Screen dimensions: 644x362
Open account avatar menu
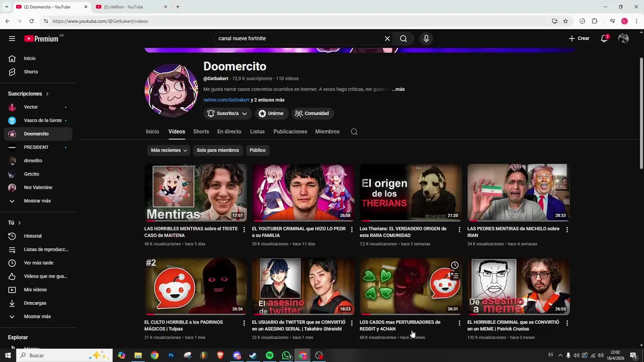coord(623,38)
